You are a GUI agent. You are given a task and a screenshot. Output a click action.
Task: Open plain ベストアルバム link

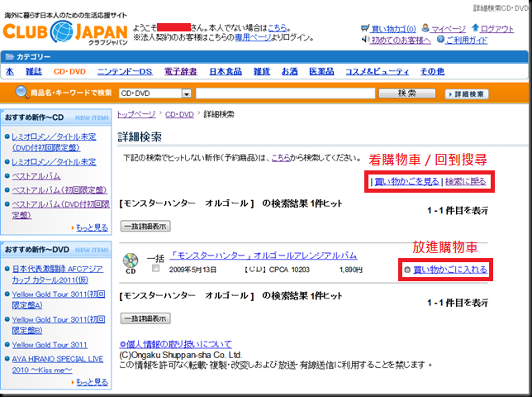click(36, 176)
